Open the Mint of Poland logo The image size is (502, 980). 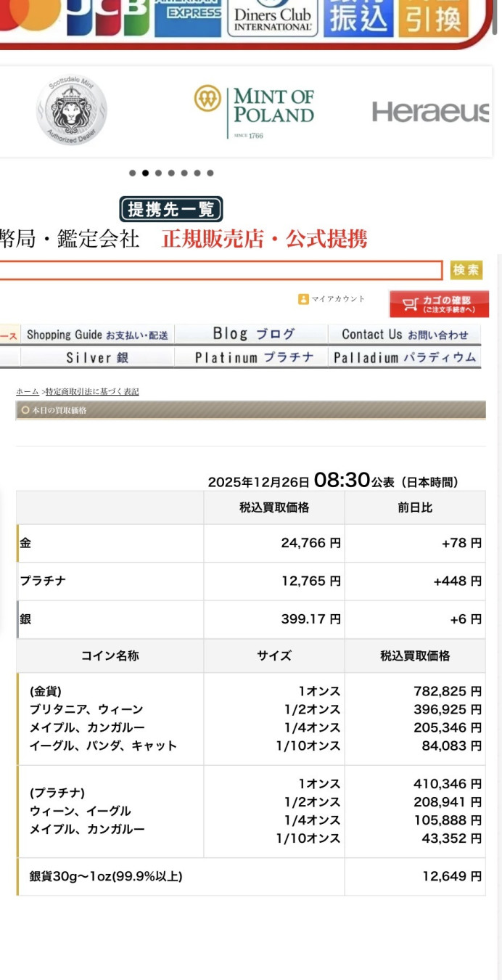click(255, 110)
